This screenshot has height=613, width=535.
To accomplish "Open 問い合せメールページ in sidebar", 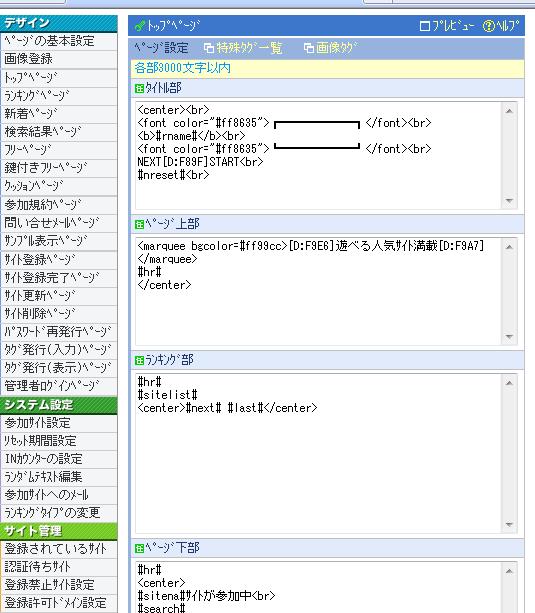I will tap(59, 223).
